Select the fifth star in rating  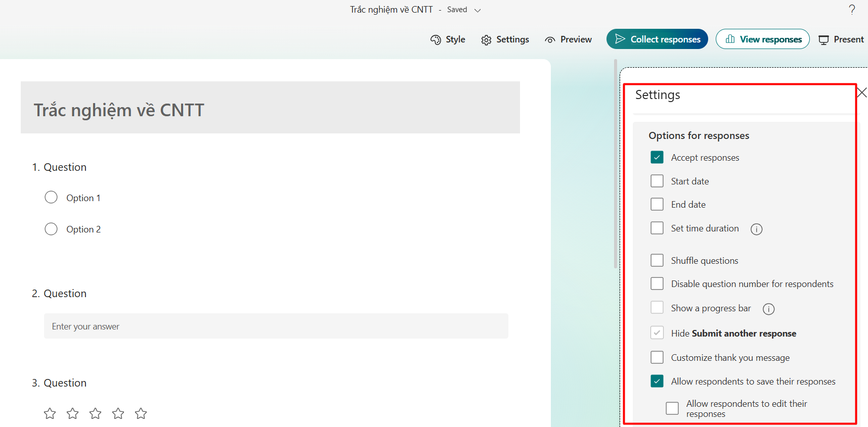[141, 413]
